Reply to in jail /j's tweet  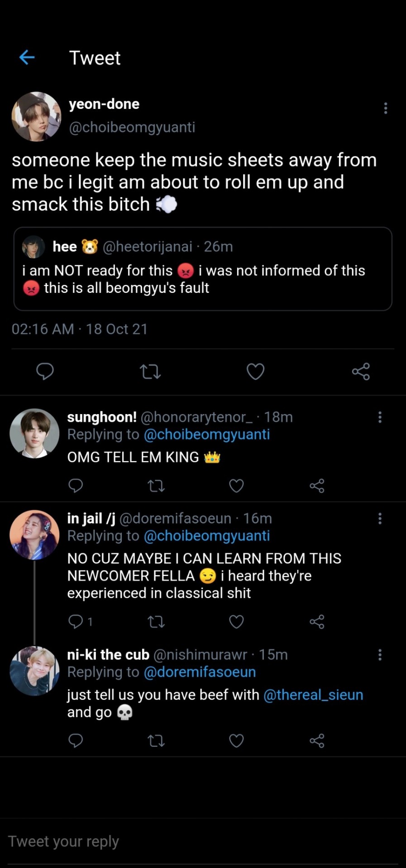[76, 622]
